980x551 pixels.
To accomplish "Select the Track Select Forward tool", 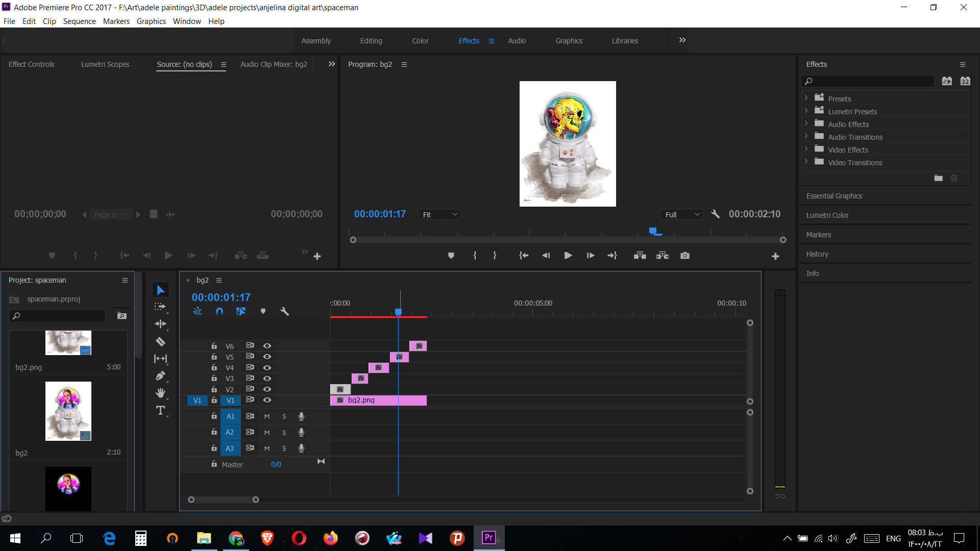I will [160, 307].
